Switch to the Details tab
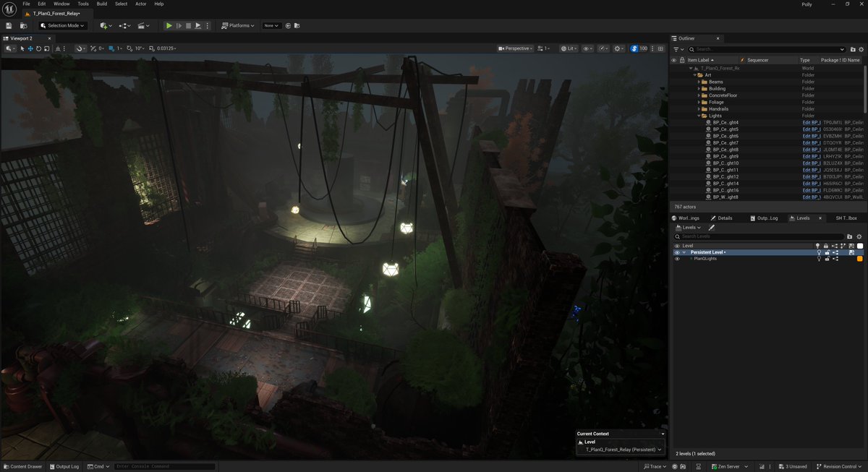The width and height of the screenshot is (868, 472). tap(721, 218)
